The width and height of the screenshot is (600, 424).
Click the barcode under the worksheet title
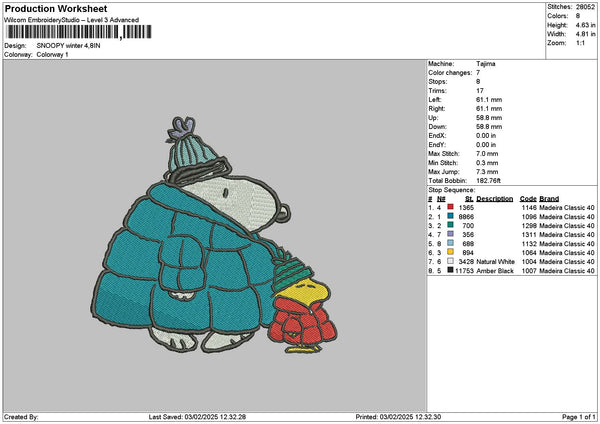click(x=79, y=32)
